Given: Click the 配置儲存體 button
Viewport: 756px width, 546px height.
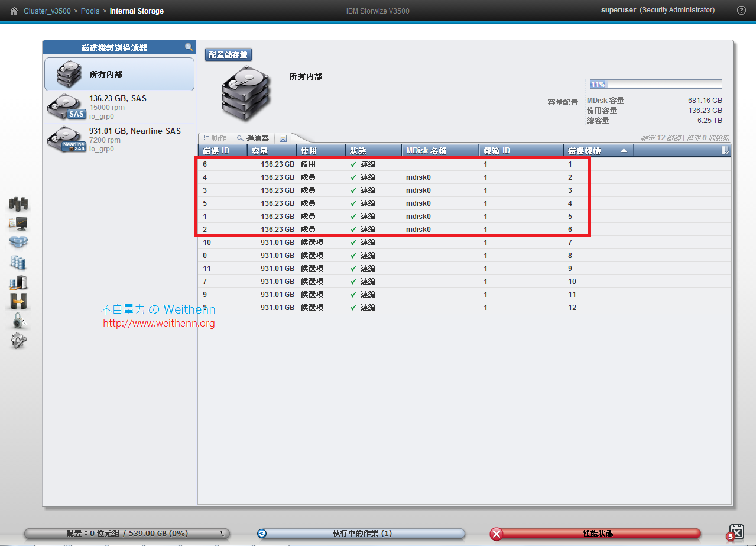Looking at the screenshot, I should 228,53.
